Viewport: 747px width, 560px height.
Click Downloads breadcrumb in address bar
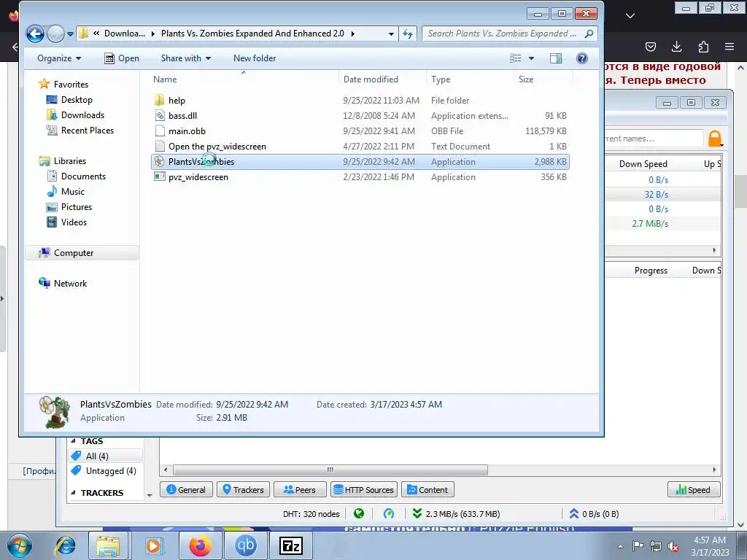[124, 34]
